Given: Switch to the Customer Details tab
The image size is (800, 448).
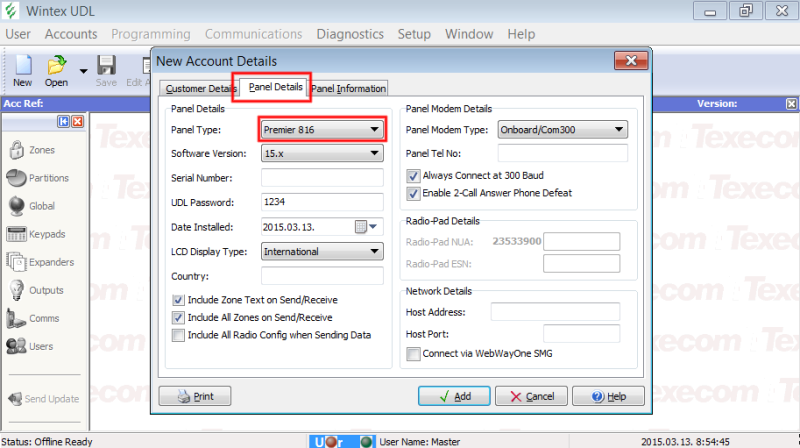Looking at the screenshot, I should tap(196, 88).
